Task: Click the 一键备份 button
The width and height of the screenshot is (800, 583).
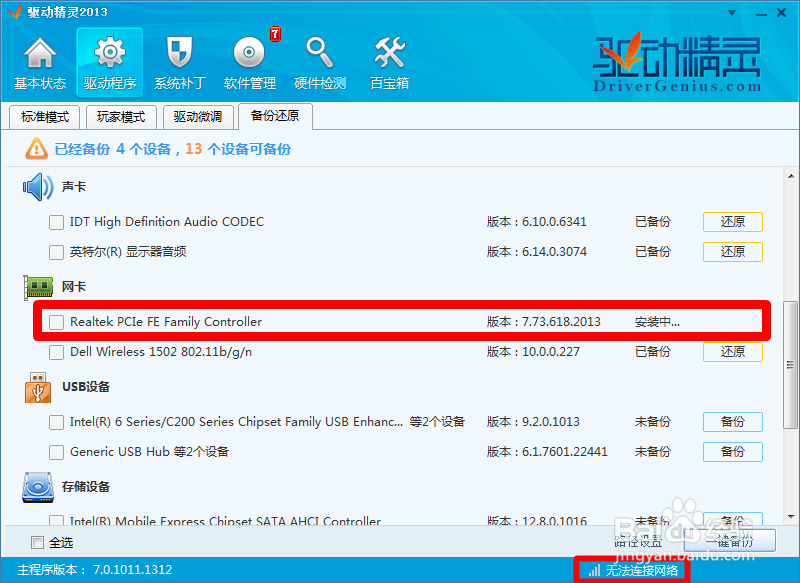Action: [730, 541]
